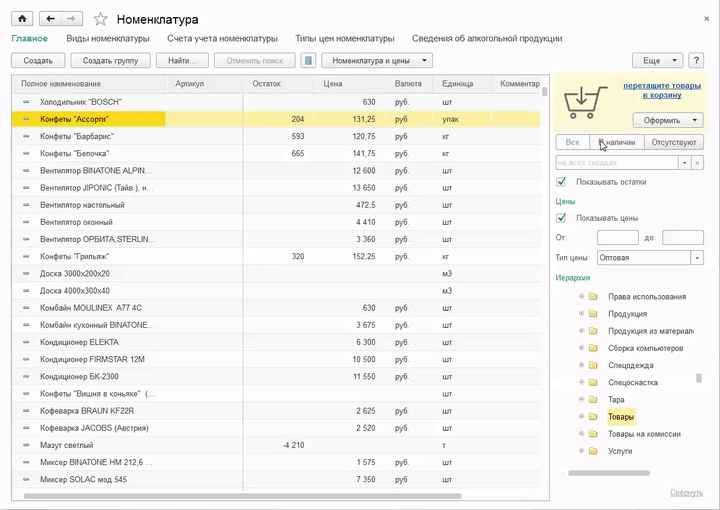Select the Отсутствуют filter toggle
720x510 pixels.
coord(674,142)
